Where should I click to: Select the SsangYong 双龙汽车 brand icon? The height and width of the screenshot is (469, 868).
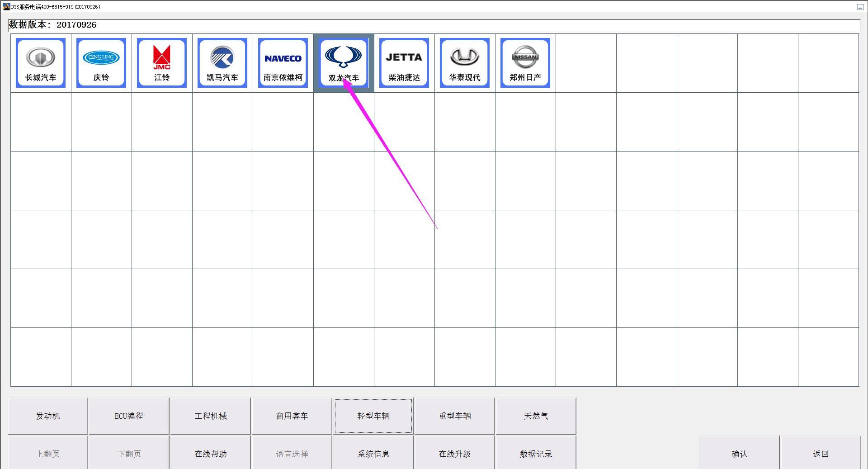344,63
